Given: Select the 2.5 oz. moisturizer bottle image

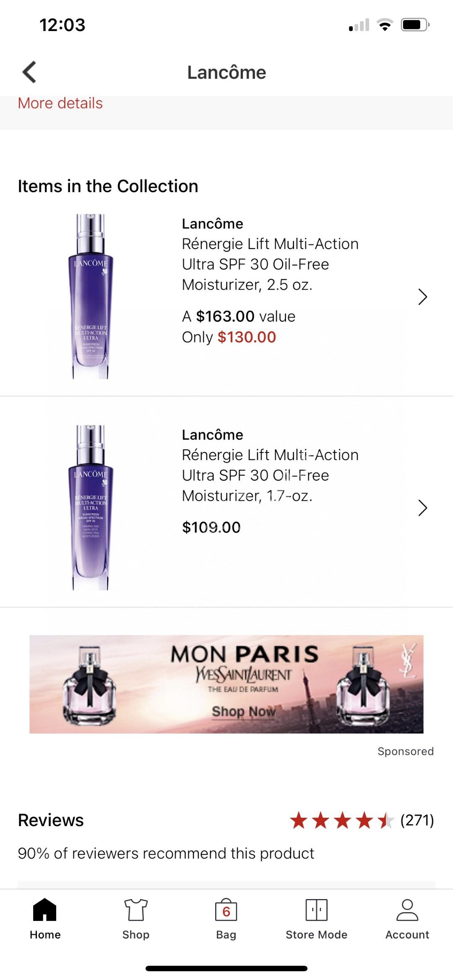Looking at the screenshot, I should [x=91, y=296].
